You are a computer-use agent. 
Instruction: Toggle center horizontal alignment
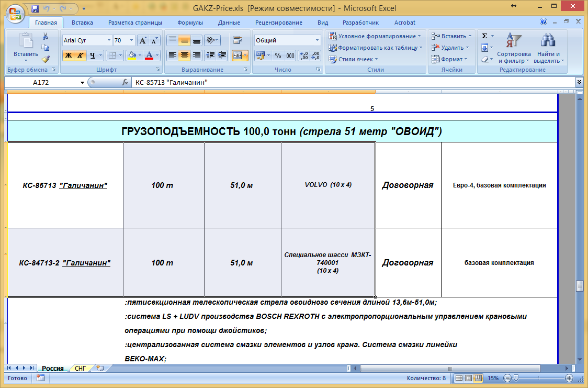(185, 56)
